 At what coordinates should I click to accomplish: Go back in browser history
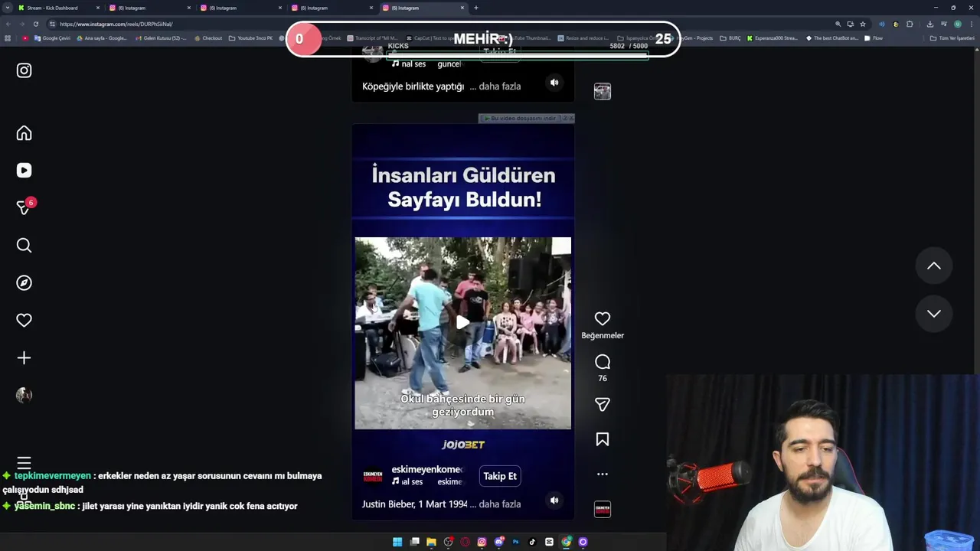click(x=8, y=24)
